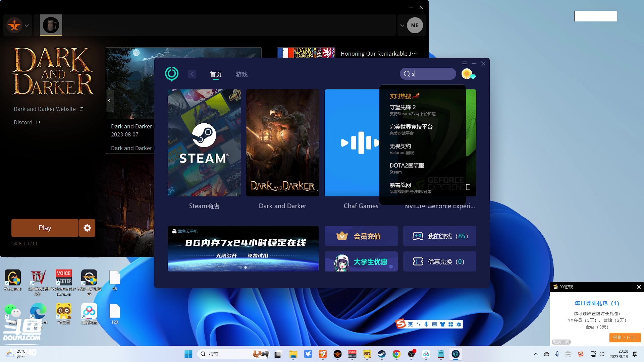
Task: Switch Sogou input language via 英 button
Action: (x=411, y=324)
